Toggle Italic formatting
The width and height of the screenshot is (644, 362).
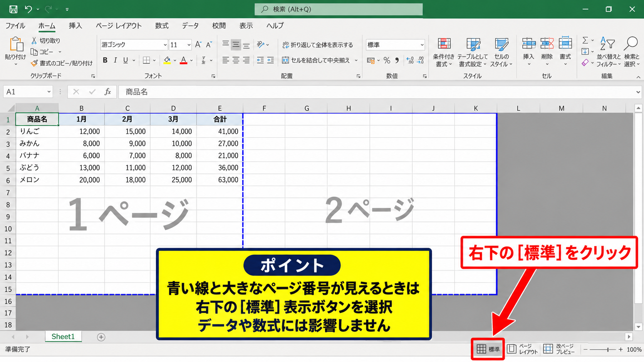tap(115, 60)
